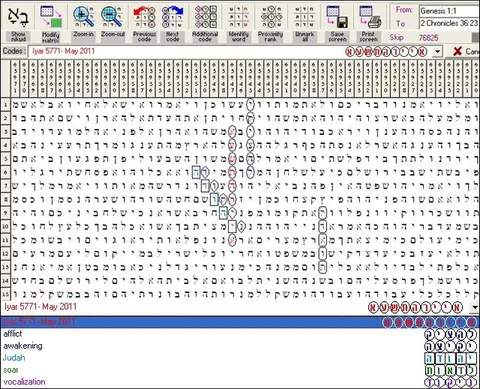Click the Codes field text Iyar 5771- May 2011
The image size is (480, 389).
click(x=63, y=51)
